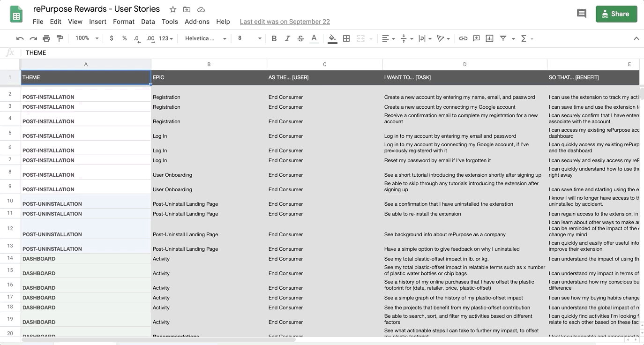Open comment history icon
The width and height of the screenshot is (644, 345).
point(582,14)
